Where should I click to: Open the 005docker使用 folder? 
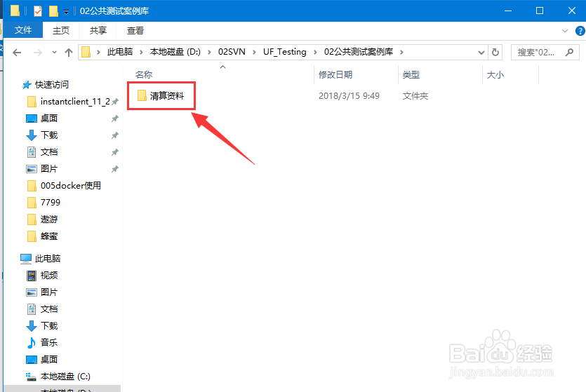tap(71, 186)
